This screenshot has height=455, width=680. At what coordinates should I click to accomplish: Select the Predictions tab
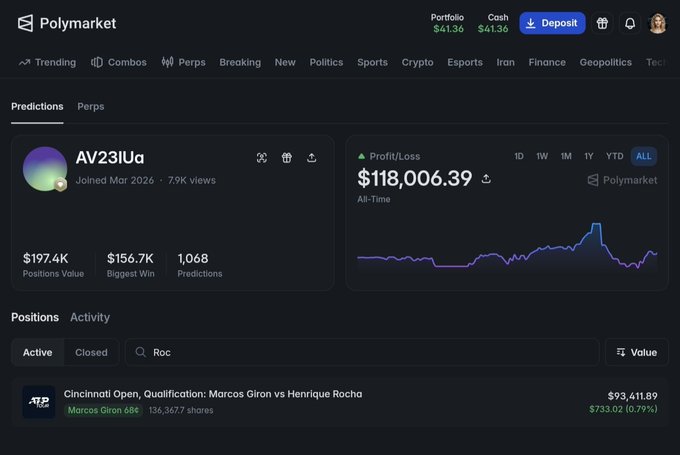[37, 107]
